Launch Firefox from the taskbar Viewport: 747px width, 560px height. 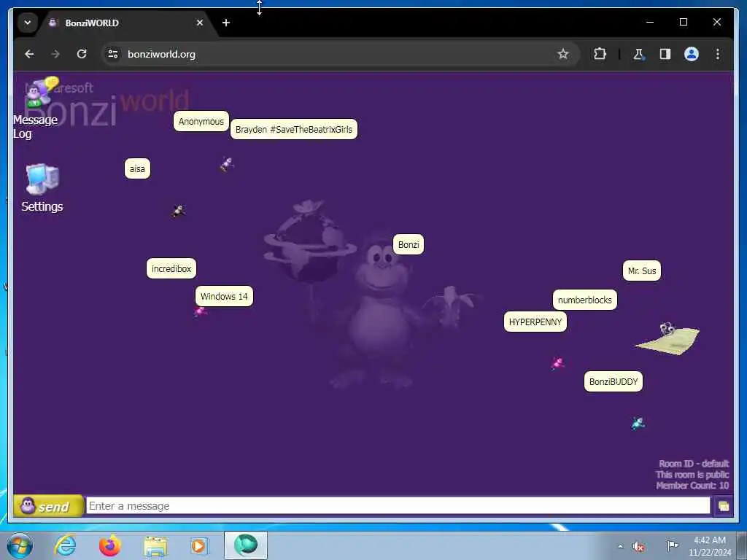tap(110, 545)
